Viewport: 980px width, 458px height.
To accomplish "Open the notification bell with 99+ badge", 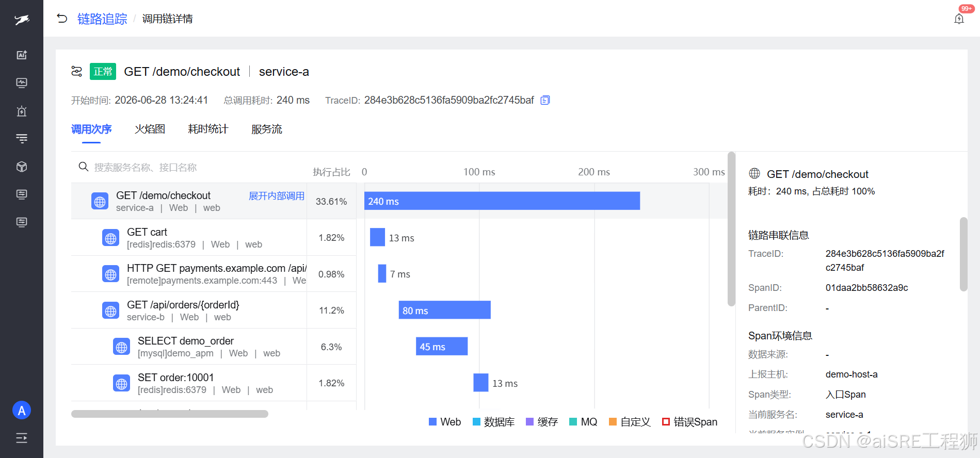I will 959,19.
